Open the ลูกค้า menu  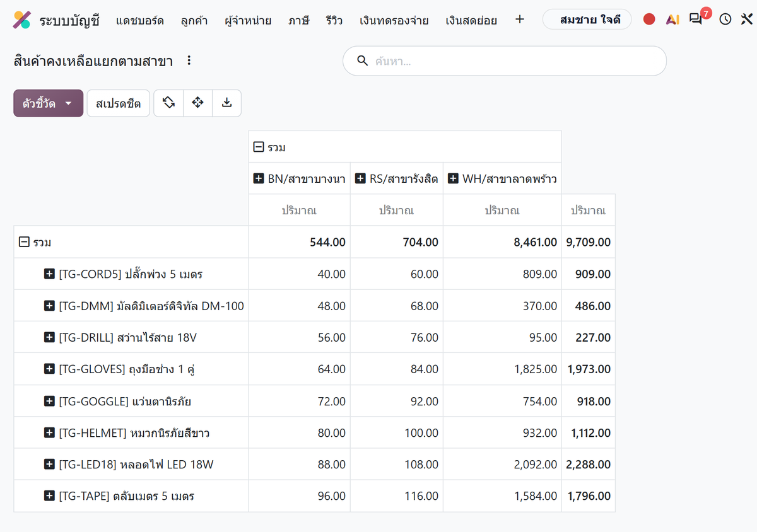tap(194, 20)
